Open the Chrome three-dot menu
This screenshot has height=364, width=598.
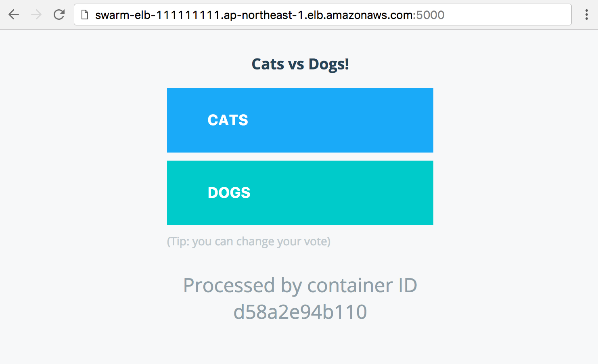586,15
